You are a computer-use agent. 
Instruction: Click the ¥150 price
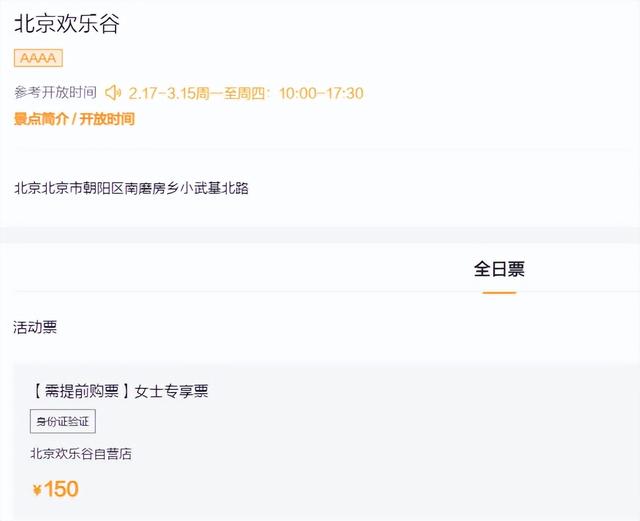(x=56, y=489)
